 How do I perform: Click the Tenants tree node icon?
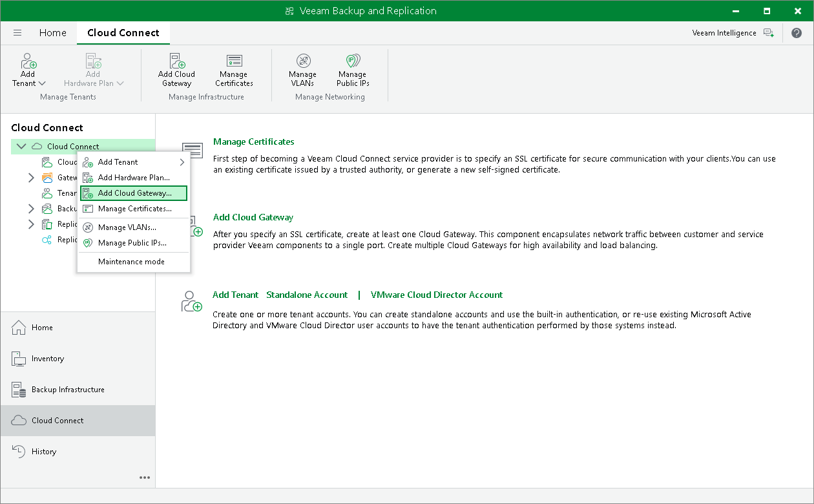47,193
